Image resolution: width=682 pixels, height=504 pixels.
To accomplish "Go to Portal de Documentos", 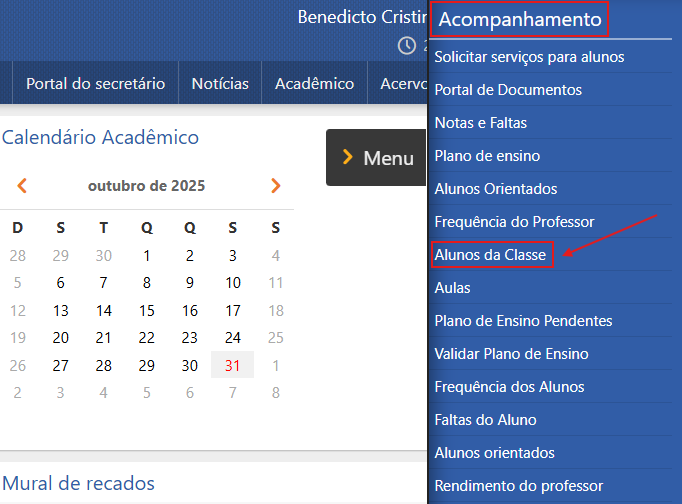I will pos(508,90).
